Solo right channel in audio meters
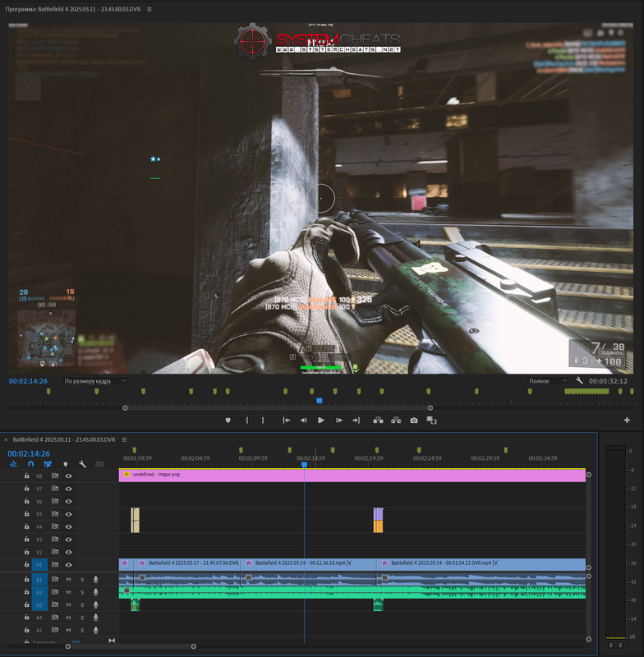 point(620,646)
